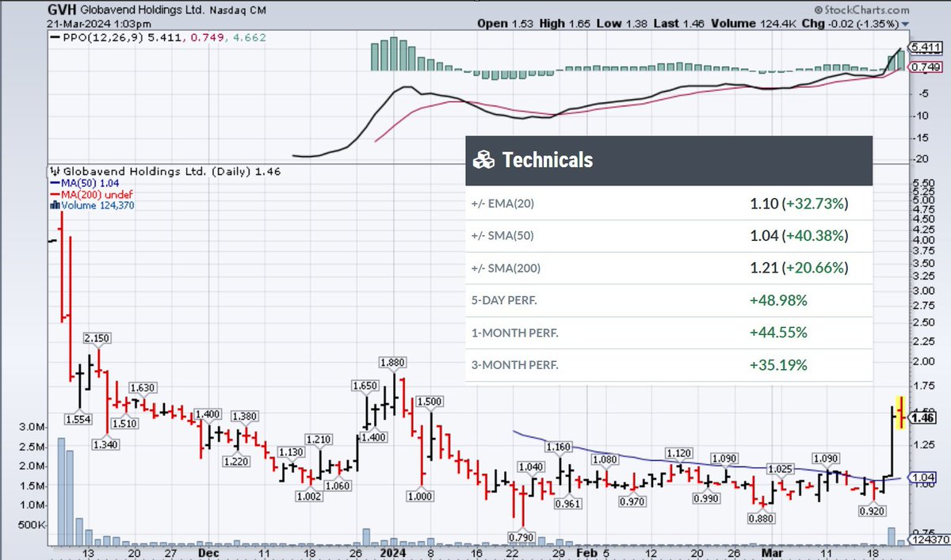Click the 1.210 price label
Viewport: 951px width, 560px height.
tap(319, 439)
